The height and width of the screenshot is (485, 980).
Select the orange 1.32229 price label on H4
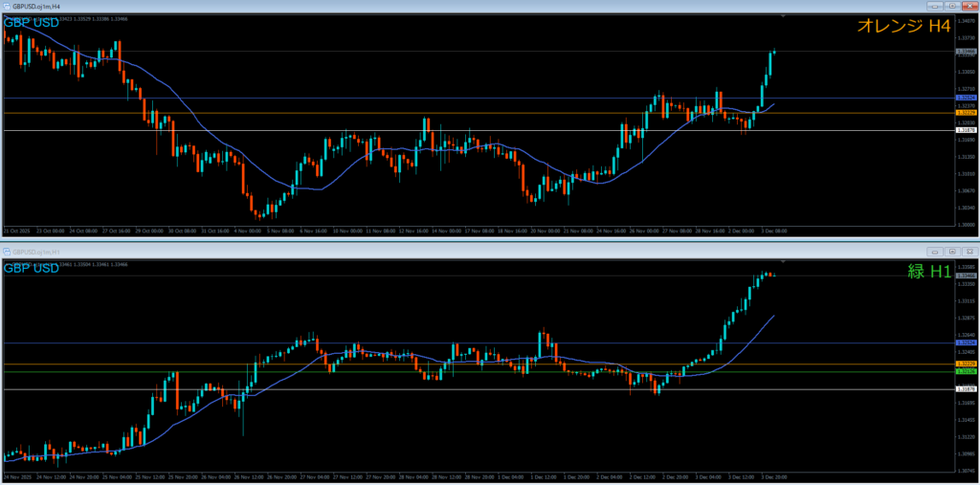(966, 113)
